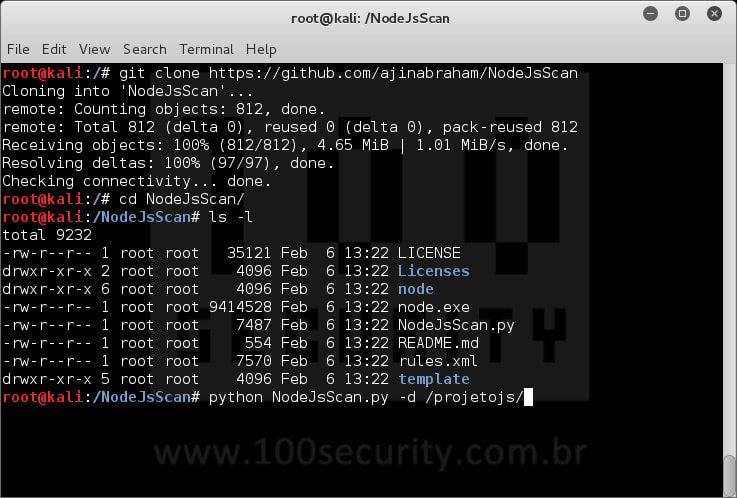737x498 pixels.
Task: Click the LICENSE file name
Action: [x=429, y=253]
